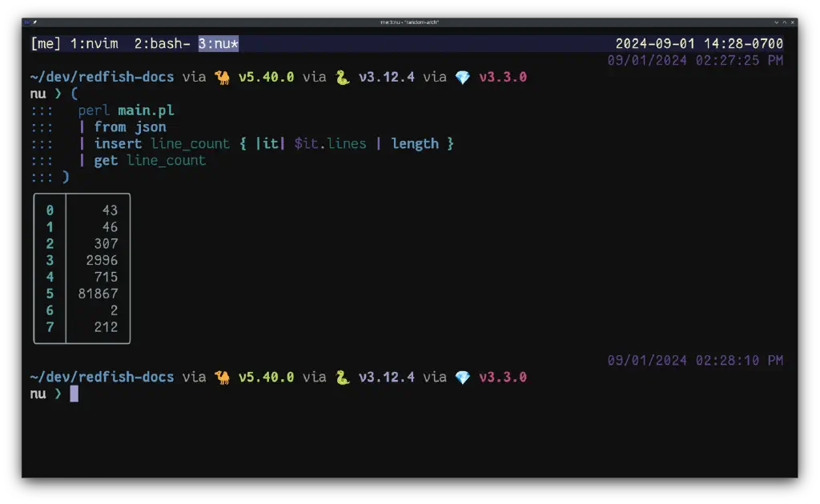Click v5.40.0 in the first prompt
The width and height of the screenshot is (820, 504).
(x=266, y=78)
